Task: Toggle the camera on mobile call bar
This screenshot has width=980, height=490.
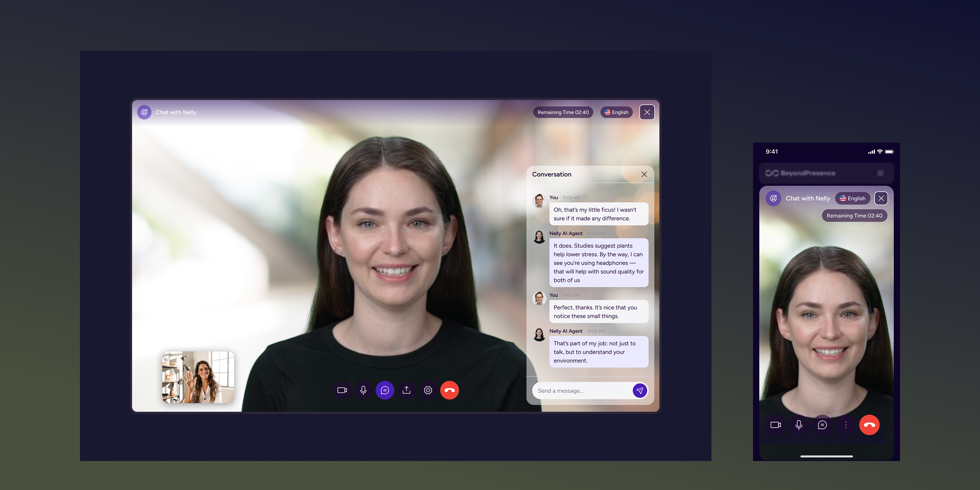Action: (776, 425)
